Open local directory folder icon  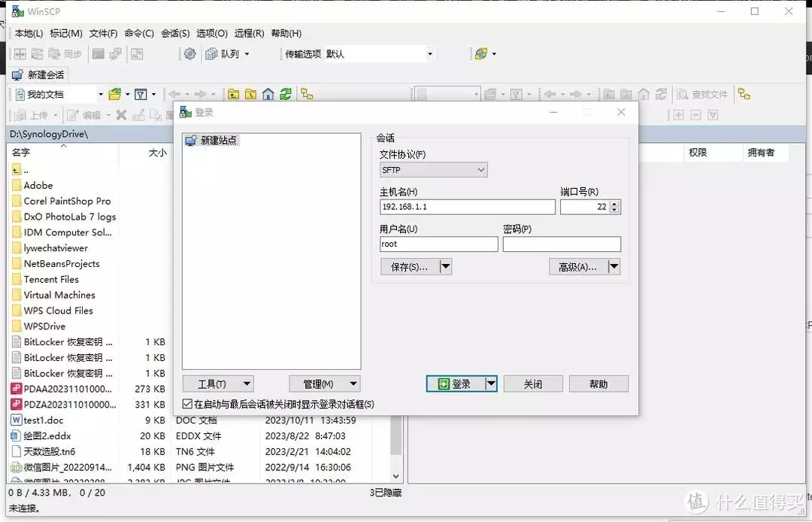(115, 94)
